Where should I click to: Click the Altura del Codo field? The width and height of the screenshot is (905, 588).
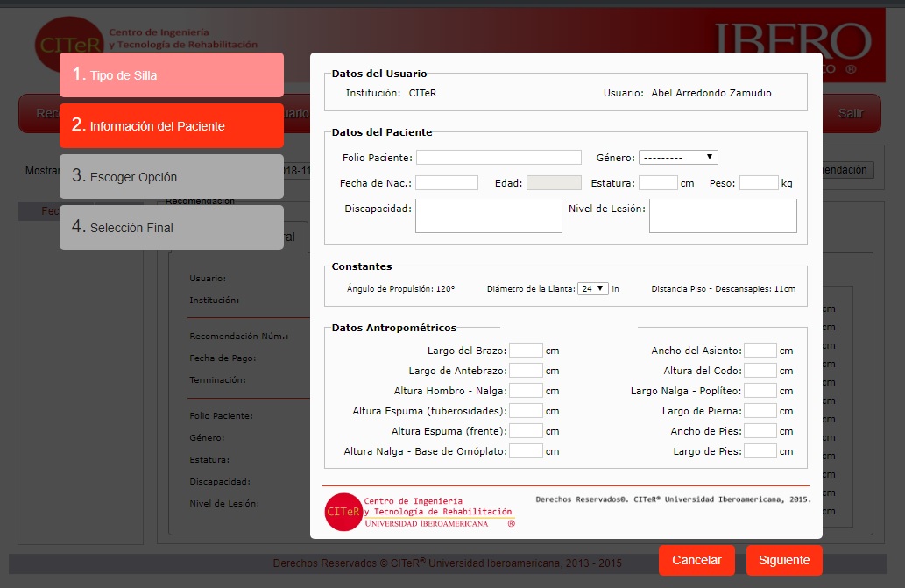[x=760, y=371]
